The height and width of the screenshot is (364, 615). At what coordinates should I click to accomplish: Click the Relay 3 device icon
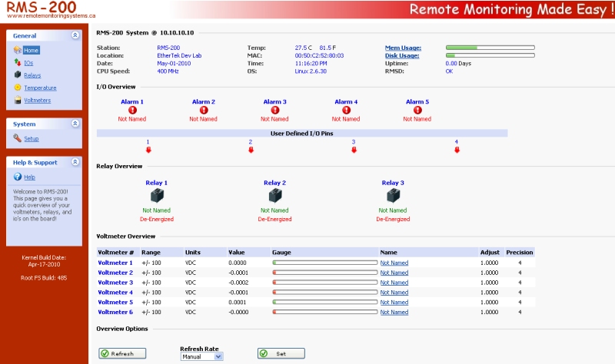(x=393, y=196)
